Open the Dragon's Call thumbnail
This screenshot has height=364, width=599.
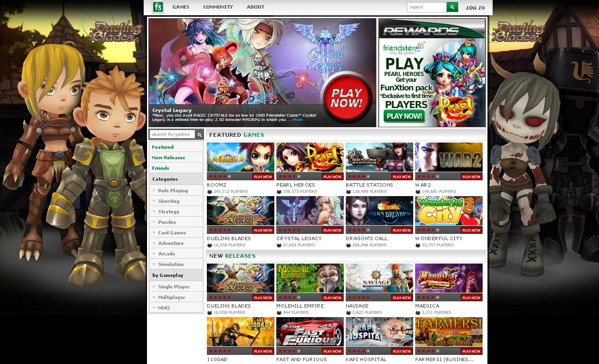(379, 211)
